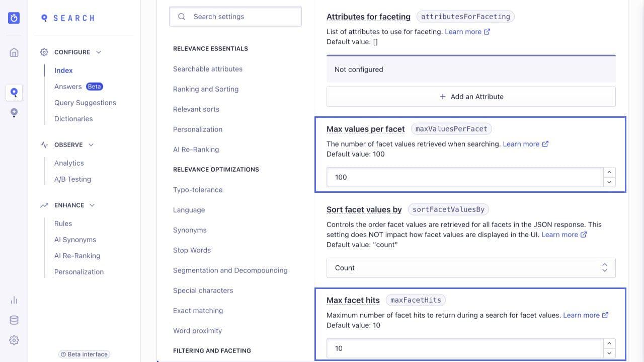Decrease Max facet hits with down arrow
The height and width of the screenshot is (362, 644).
click(609, 353)
